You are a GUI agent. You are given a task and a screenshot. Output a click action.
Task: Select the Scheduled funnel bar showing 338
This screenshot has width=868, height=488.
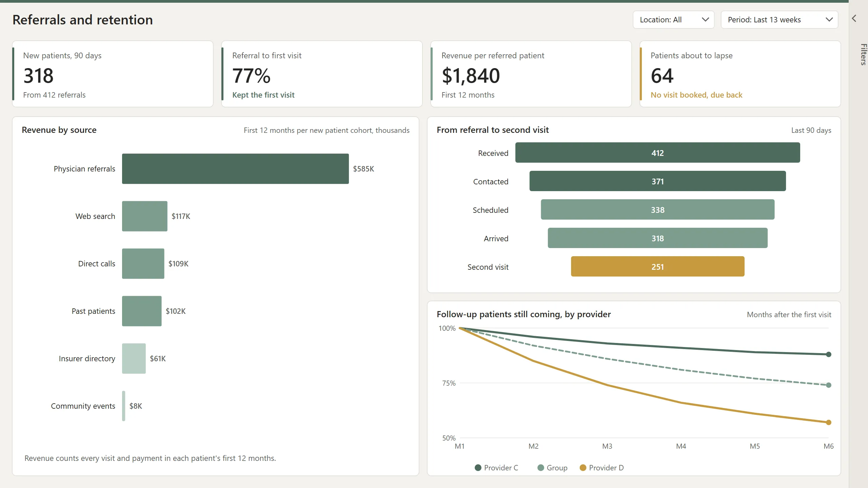point(657,210)
